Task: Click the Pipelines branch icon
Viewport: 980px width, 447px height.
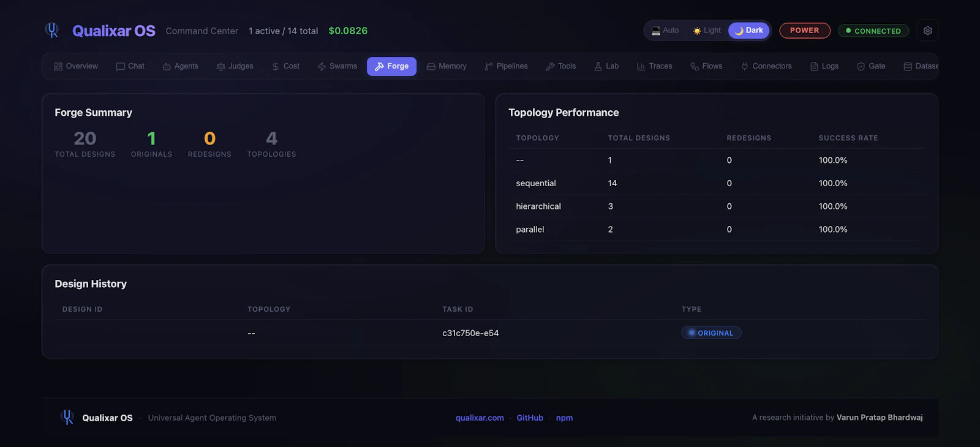Action: point(489,67)
